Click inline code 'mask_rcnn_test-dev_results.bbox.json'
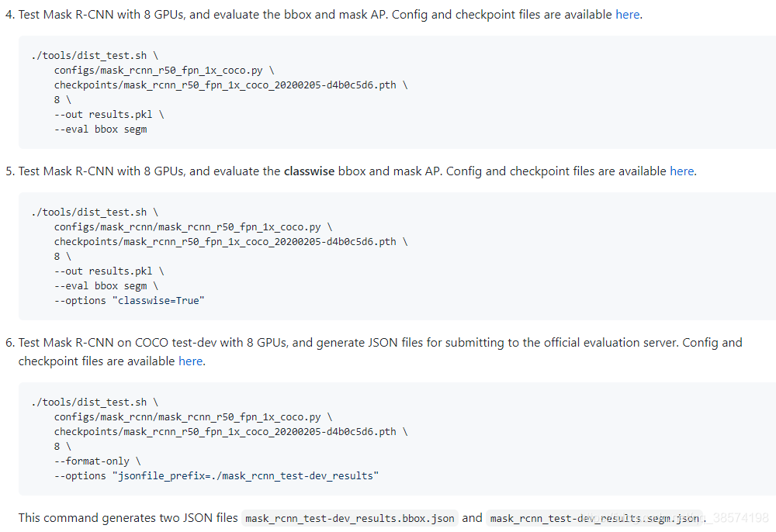 click(349, 519)
